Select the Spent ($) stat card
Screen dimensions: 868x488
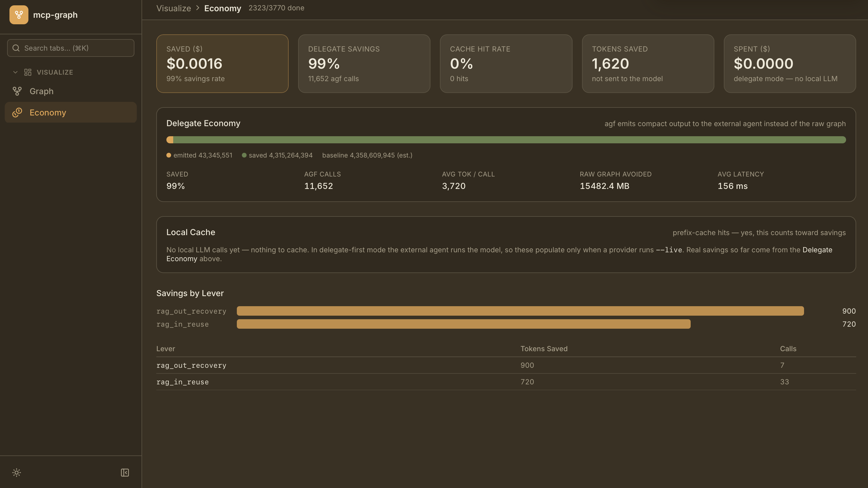(790, 63)
